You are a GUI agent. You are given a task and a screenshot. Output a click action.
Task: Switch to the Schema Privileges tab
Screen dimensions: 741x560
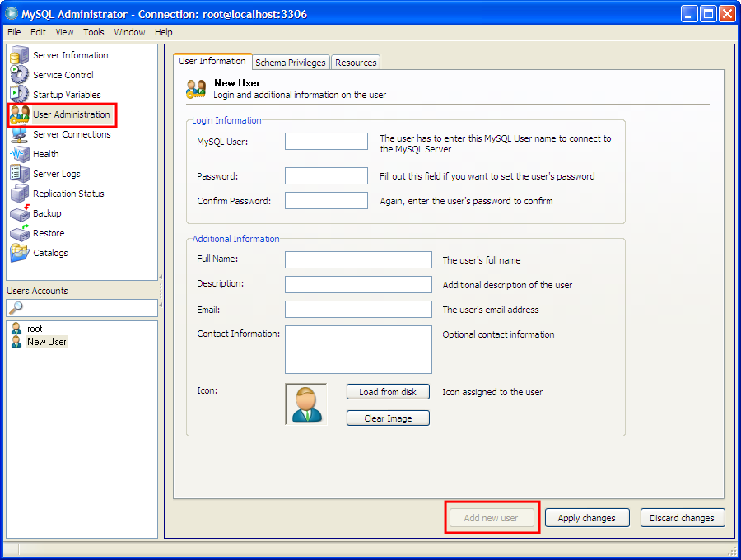[290, 63]
